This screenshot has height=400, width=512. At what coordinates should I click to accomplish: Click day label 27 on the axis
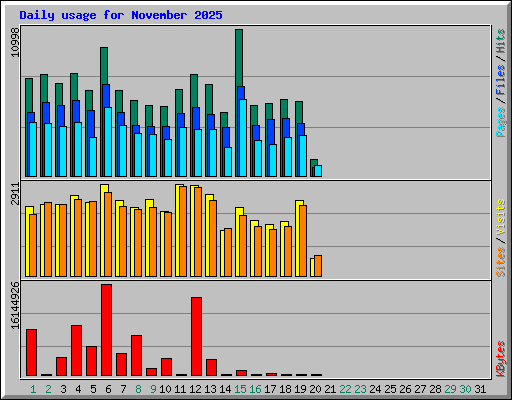coord(420,389)
